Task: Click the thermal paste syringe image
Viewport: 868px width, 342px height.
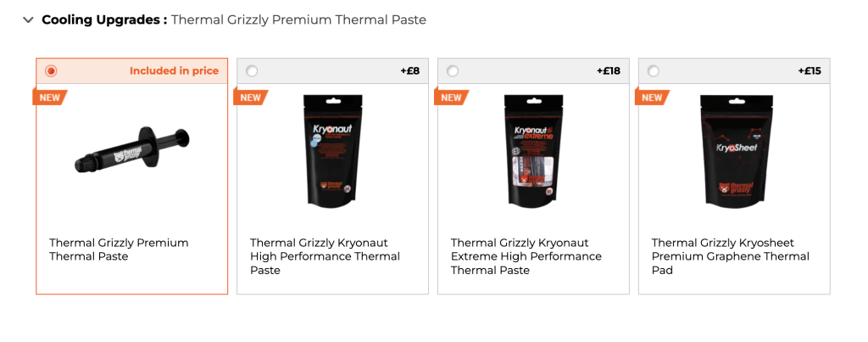Action: point(132,151)
